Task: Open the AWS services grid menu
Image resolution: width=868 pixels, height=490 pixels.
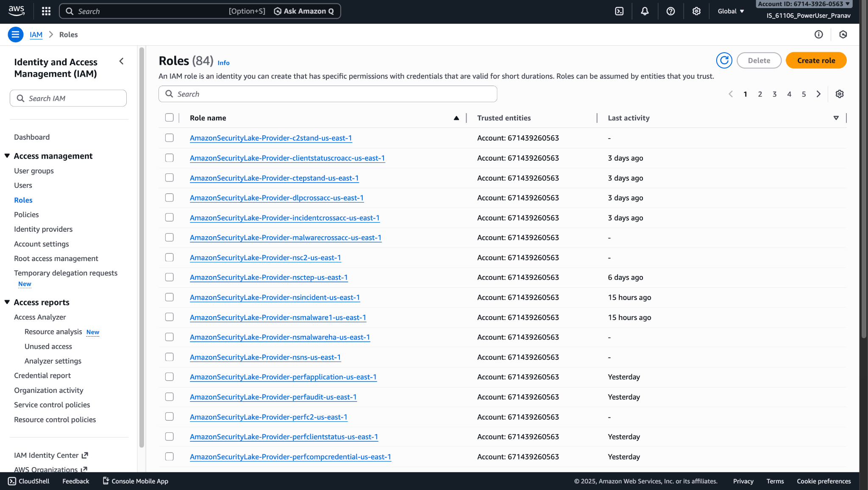Action: coord(46,11)
